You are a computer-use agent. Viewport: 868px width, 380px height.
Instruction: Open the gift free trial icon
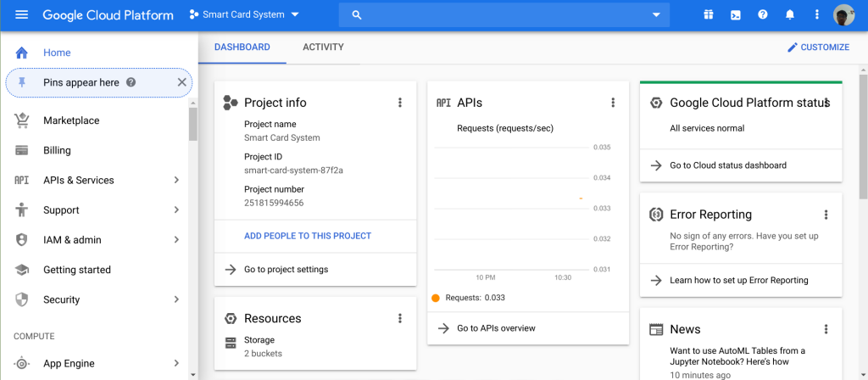(709, 15)
